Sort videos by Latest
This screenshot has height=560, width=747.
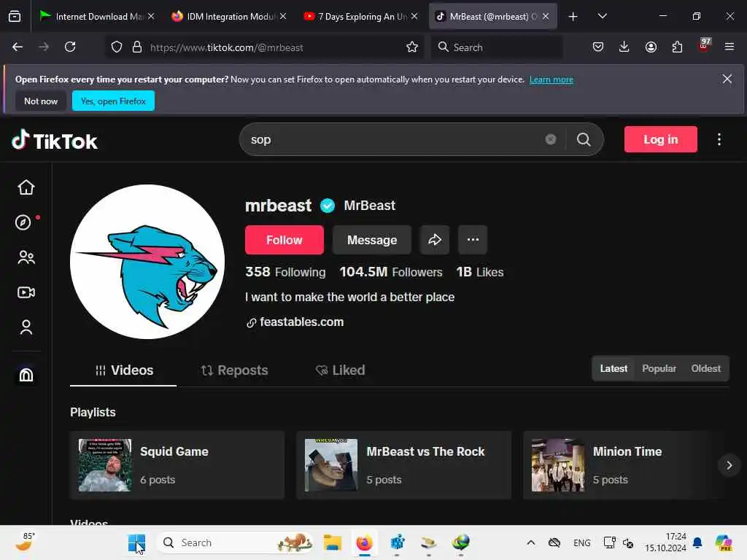pos(614,368)
